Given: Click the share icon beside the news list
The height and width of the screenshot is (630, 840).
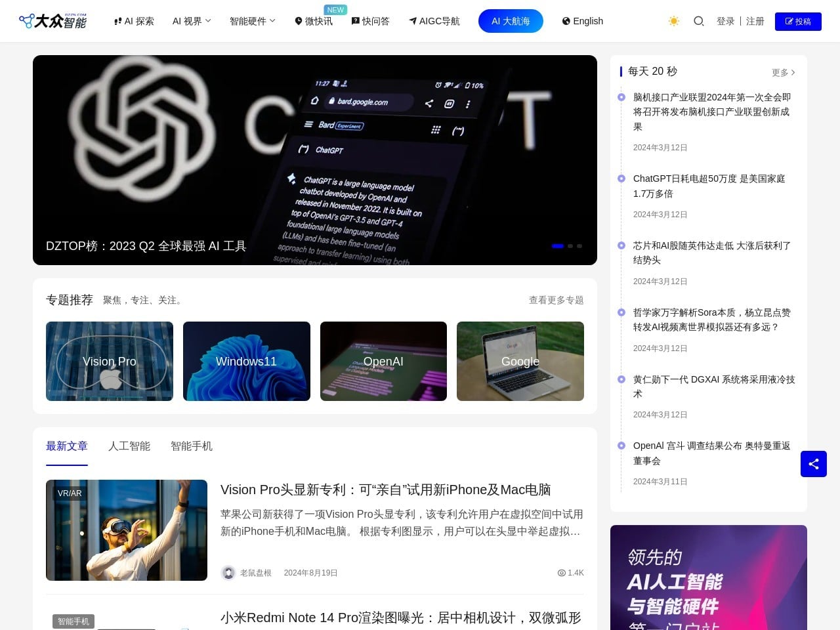Looking at the screenshot, I should pyautogui.click(x=814, y=464).
